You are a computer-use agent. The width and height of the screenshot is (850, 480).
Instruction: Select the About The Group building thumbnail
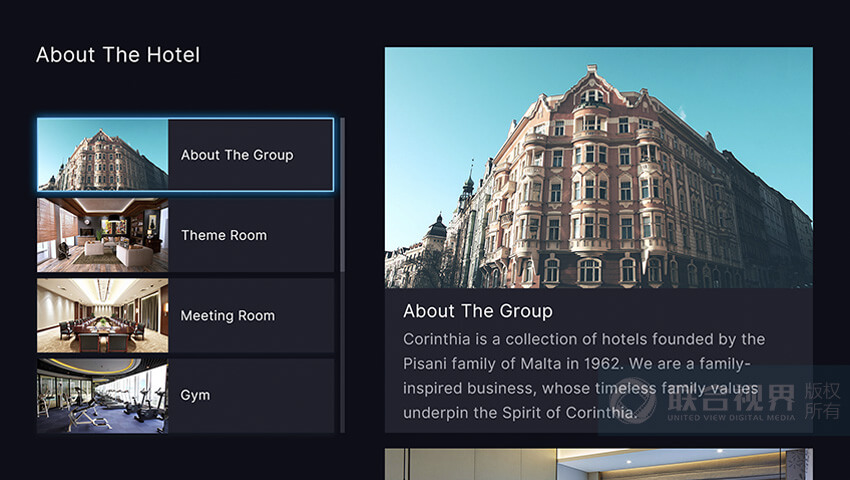103,155
